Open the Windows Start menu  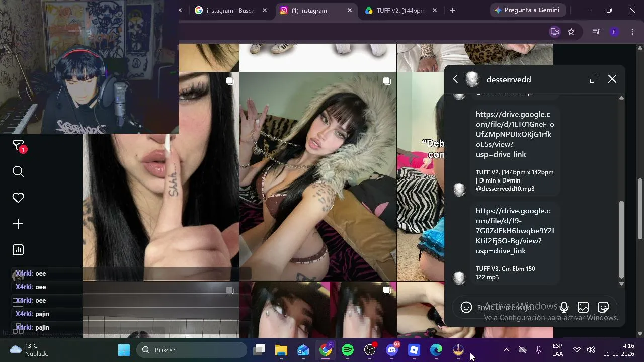[124, 350]
